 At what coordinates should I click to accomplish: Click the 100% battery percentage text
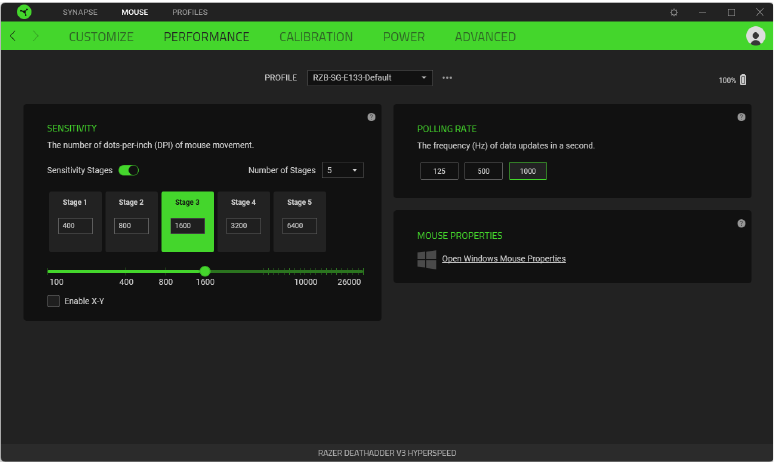click(728, 80)
